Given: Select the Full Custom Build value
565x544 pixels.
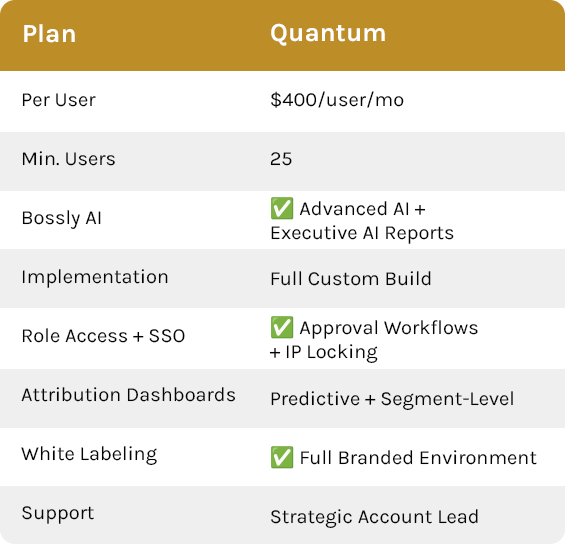Looking at the screenshot, I should point(351,279).
